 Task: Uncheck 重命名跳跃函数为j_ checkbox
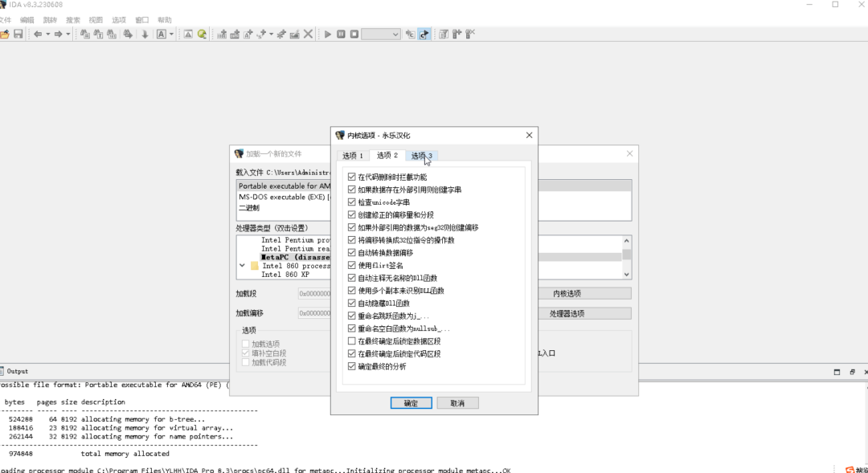pos(351,316)
